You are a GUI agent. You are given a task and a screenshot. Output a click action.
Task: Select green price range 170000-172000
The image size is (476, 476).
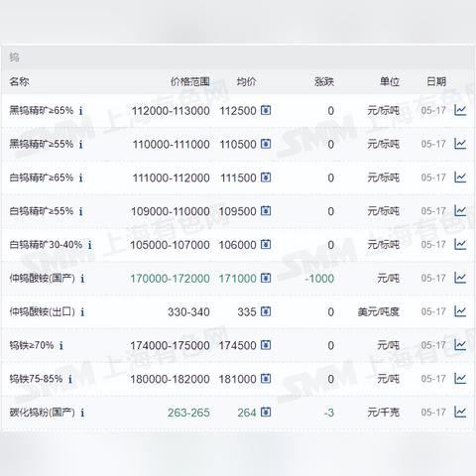(x=170, y=279)
